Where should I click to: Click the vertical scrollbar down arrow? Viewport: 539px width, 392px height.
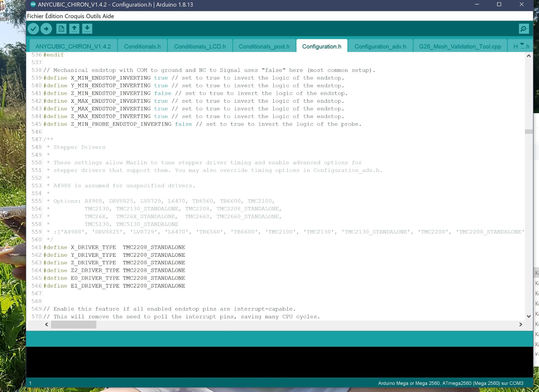click(x=528, y=316)
